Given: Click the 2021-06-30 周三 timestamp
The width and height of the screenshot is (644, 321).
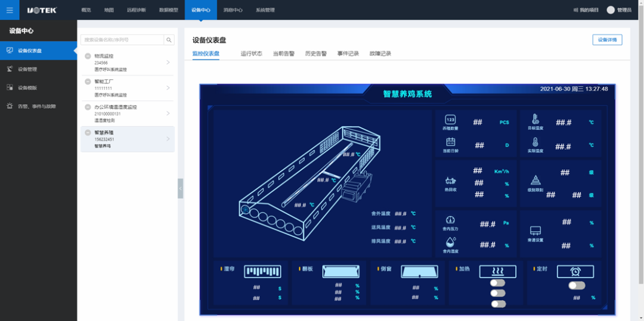Looking at the screenshot, I should click(574, 89).
